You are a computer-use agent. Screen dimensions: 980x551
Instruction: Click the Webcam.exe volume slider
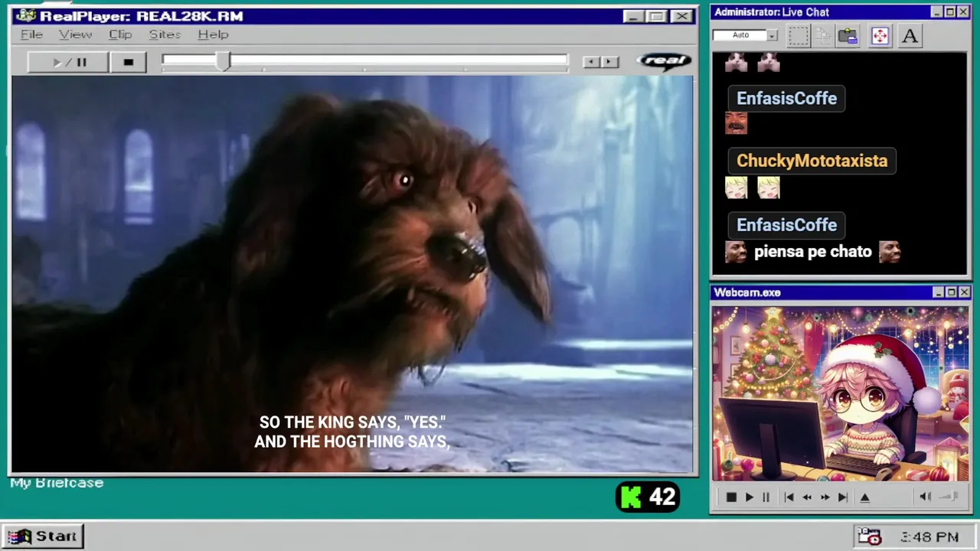coord(949,497)
